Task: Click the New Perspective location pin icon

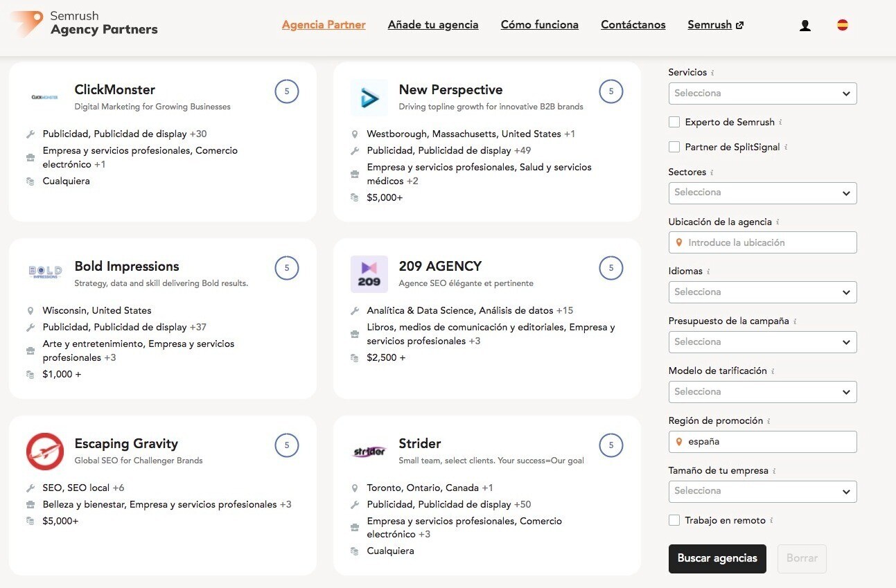Action: [355, 134]
